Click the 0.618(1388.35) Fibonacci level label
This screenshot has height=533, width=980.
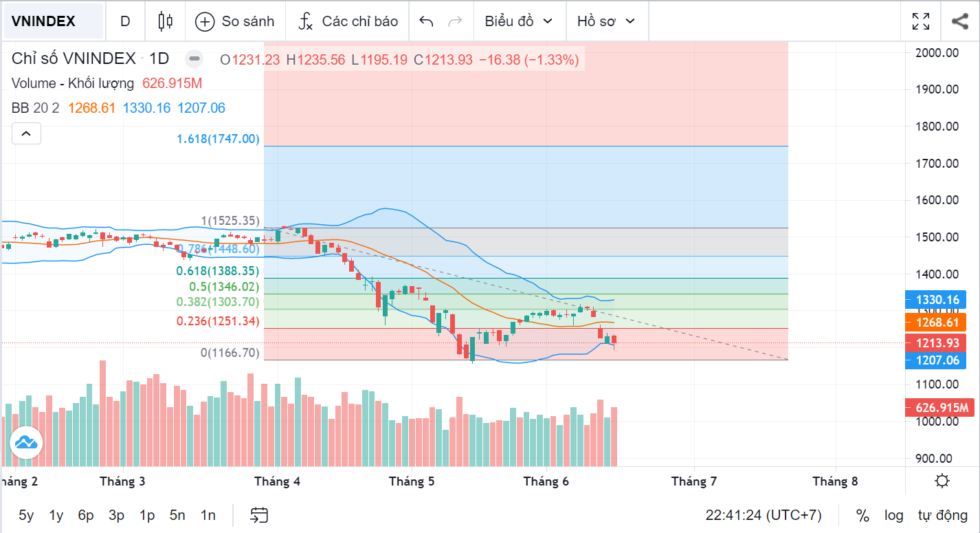click(x=218, y=272)
